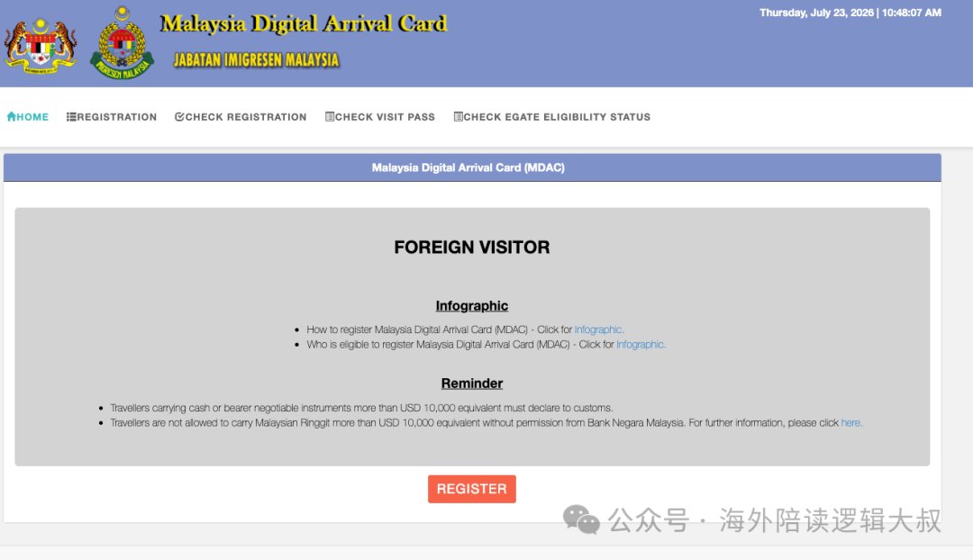Viewport: 973px width, 560px height.
Task: Click the icon beside Check Egate Eligibility Status
Action: click(x=458, y=116)
